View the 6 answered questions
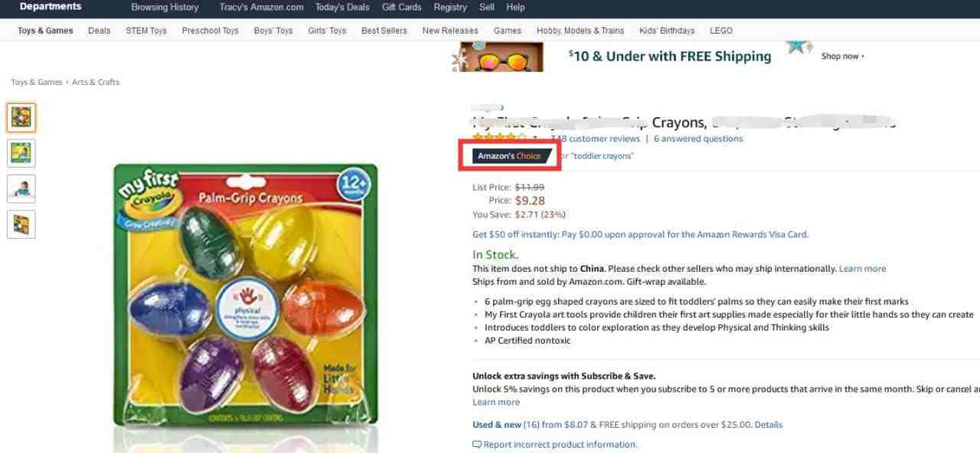 point(698,139)
